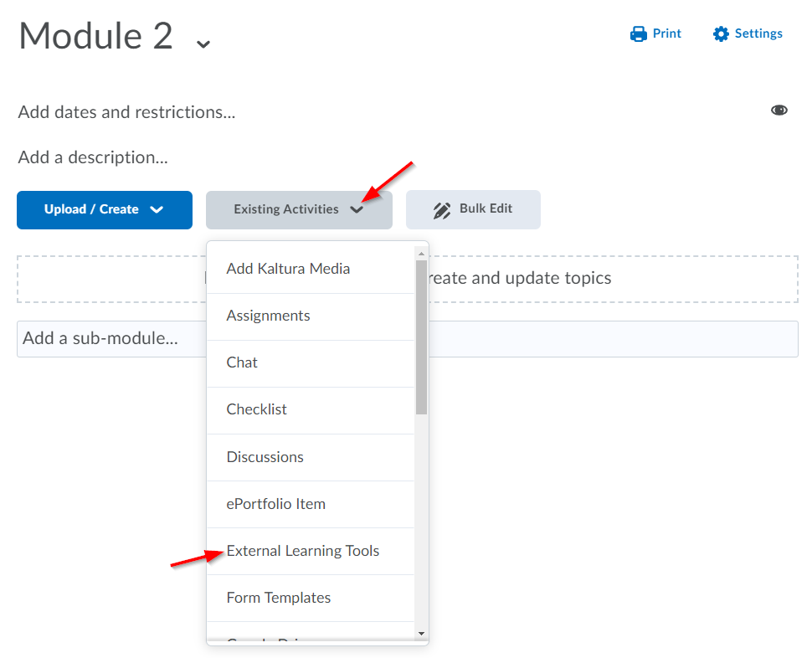The height and width of the screenshot is (658, 812).
Task: Pick Checklist from the dropdown menu
Action: pos(256,409)
